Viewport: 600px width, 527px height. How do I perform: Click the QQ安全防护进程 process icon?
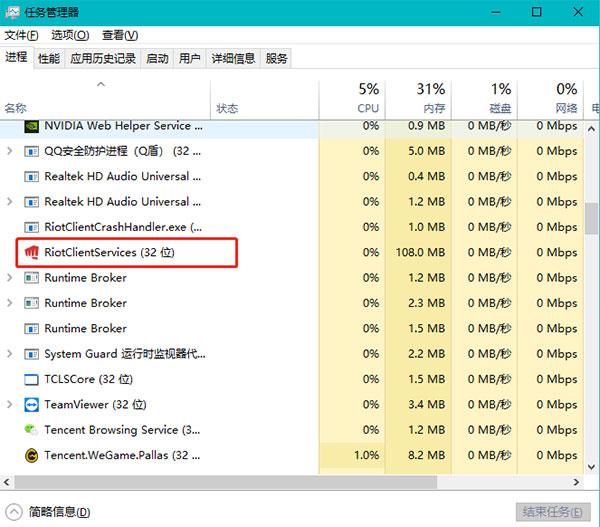pyautogui.click(x=31, y=152)
